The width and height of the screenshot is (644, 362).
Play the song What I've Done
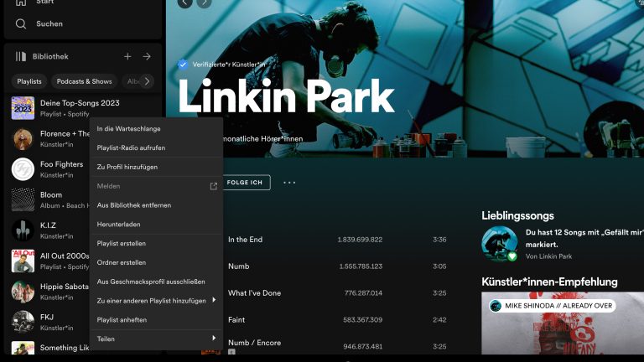tap(255, 293)
